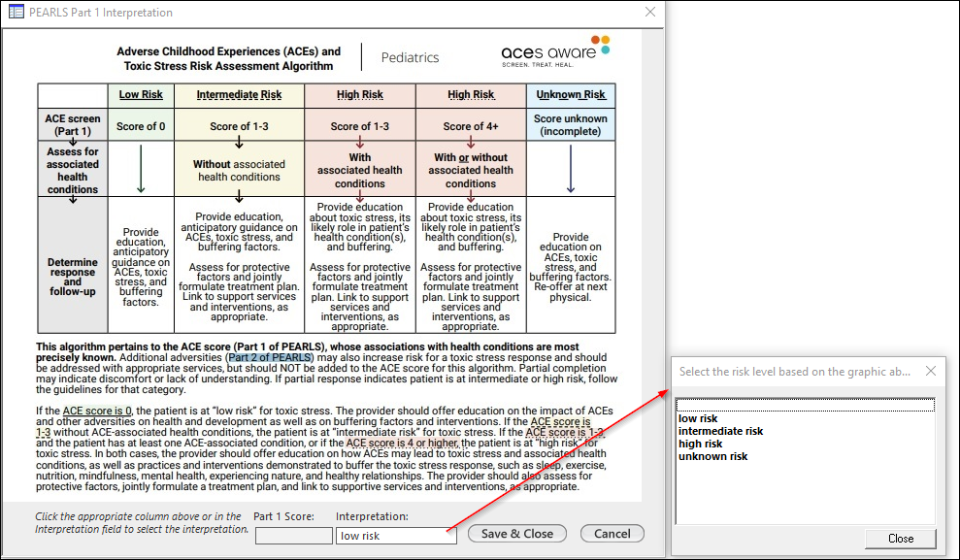Click into the Part 1 Score field
This screenshot has width=960, height=560.
[294, 536]
